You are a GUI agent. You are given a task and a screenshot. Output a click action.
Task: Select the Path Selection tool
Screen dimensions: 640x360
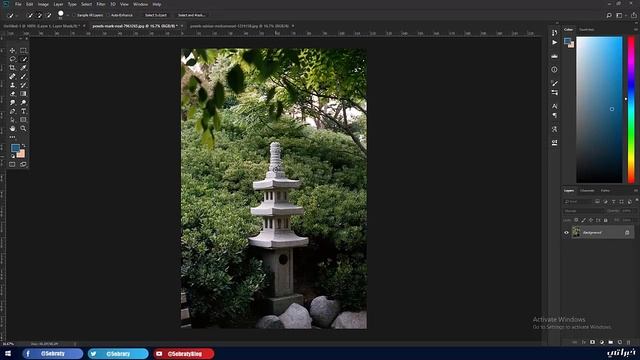pos(12,120)
